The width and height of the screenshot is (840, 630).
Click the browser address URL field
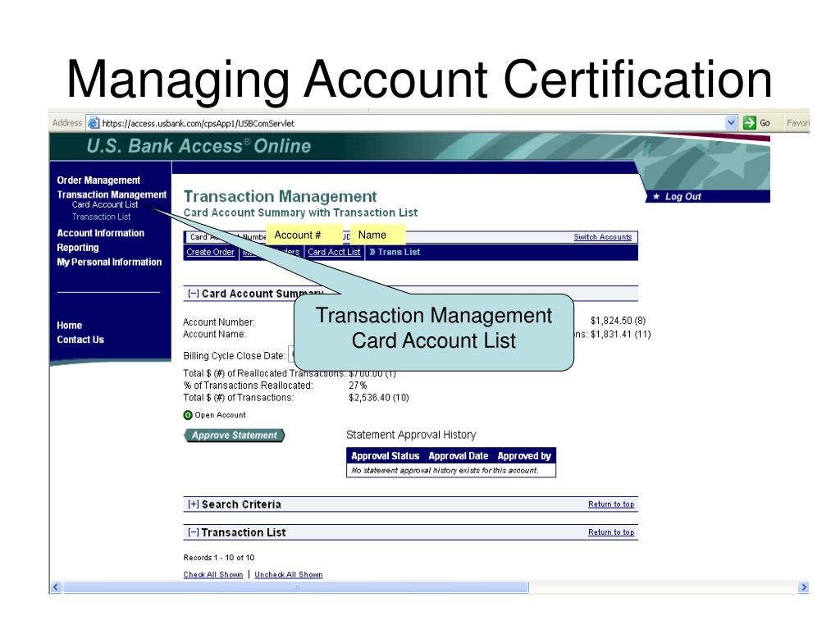(413, 123)
